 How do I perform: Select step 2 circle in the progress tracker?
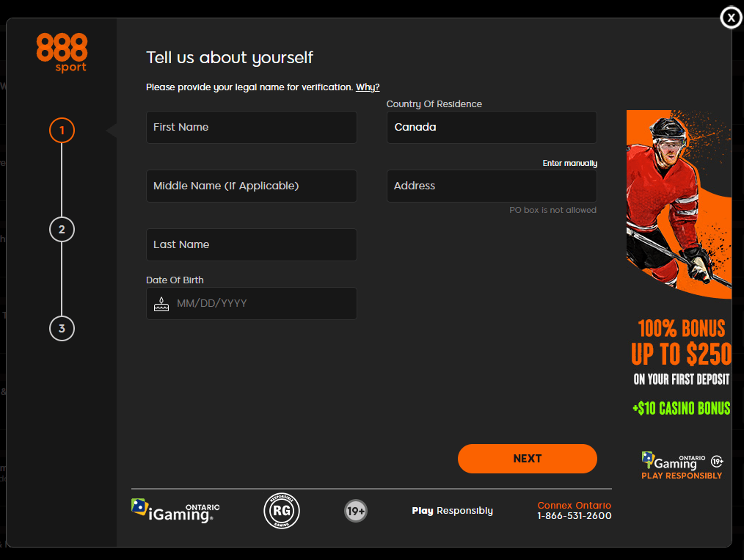click(62, 230)
